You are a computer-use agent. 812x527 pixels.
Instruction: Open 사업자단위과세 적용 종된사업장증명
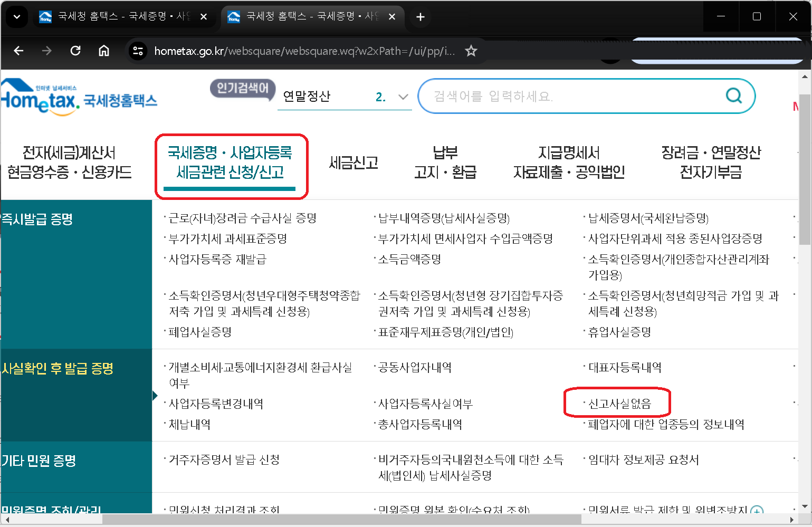point(675,239)
